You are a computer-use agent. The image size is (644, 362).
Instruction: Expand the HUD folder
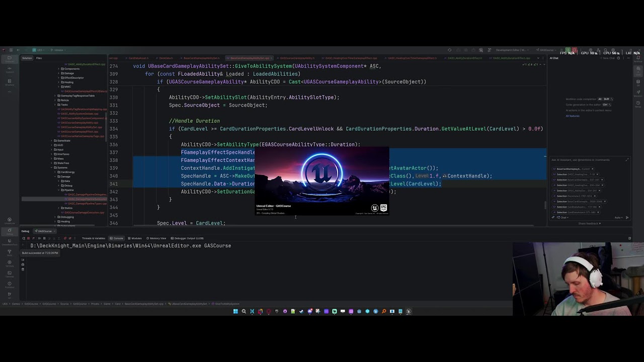click(51, 145)
